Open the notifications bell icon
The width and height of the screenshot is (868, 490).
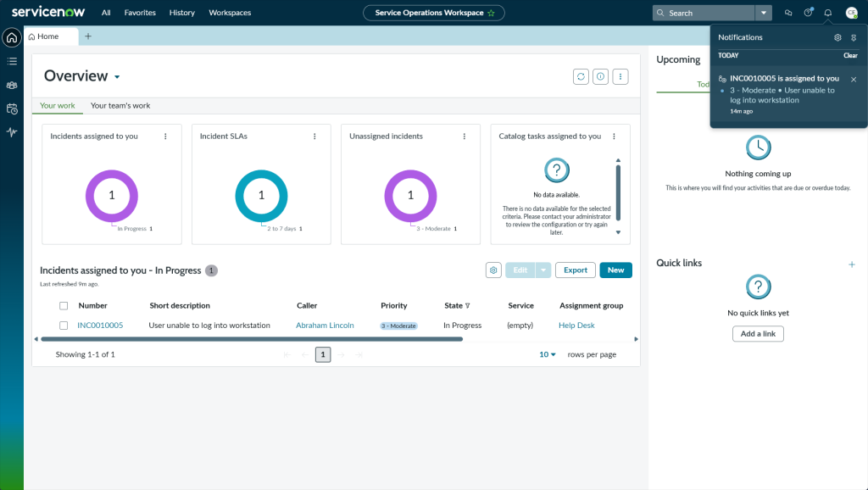click(828, 13)
